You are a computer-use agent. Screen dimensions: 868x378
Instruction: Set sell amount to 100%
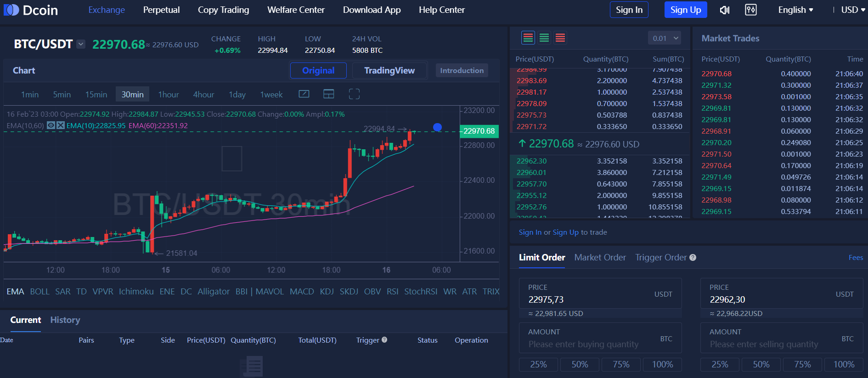tap(844, 365)
